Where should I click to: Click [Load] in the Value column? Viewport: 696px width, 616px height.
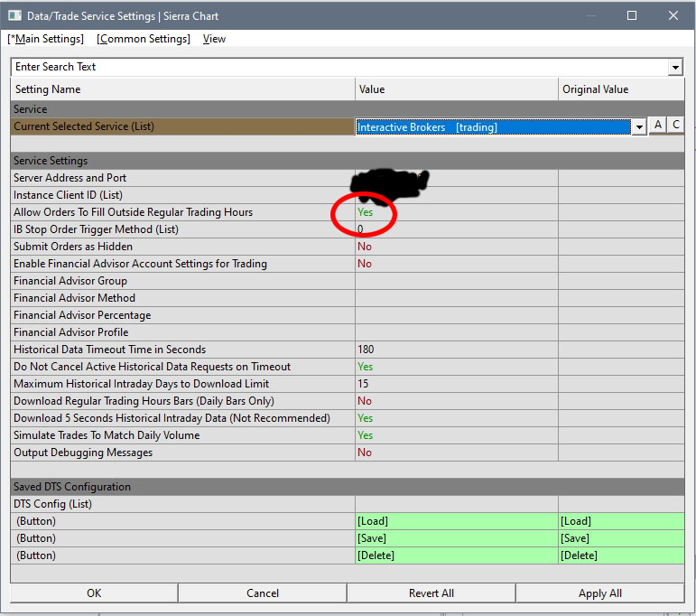point(456,521)
